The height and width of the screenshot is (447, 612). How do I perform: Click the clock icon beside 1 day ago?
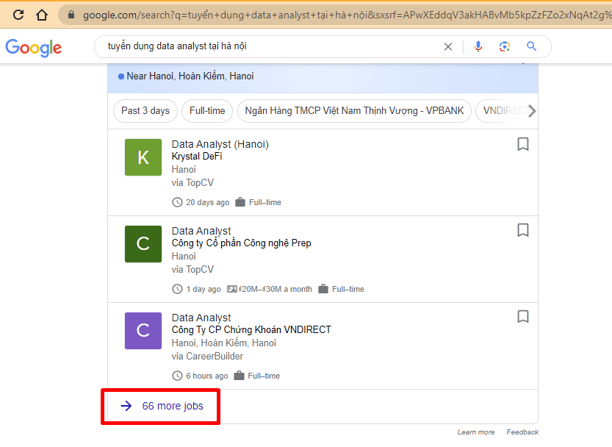(x=177, y=289)
